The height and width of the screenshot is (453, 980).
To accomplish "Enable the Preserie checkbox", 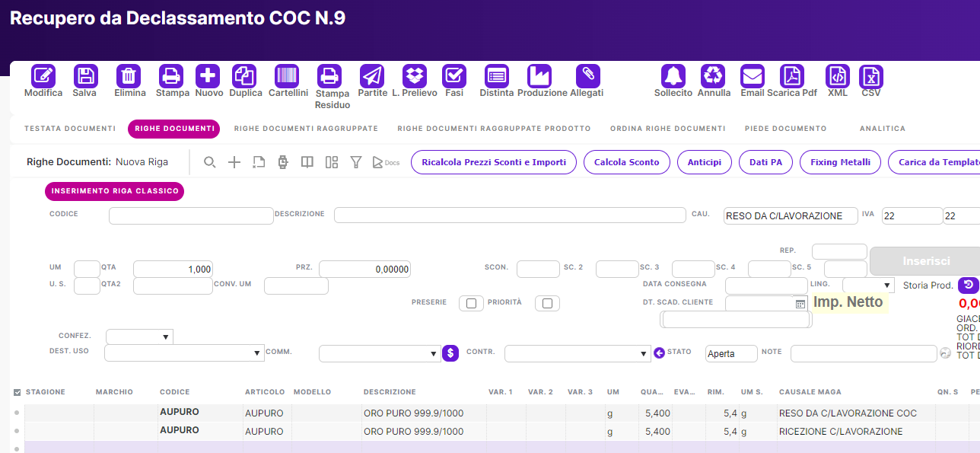I will pos(471,304).
